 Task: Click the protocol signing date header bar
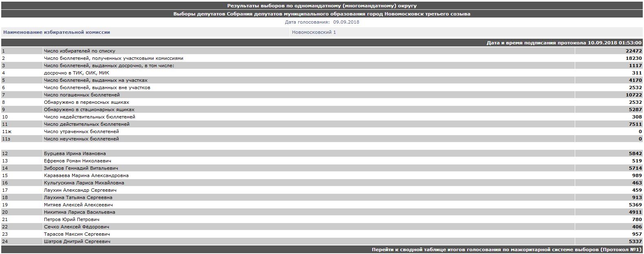coord(564,43)
